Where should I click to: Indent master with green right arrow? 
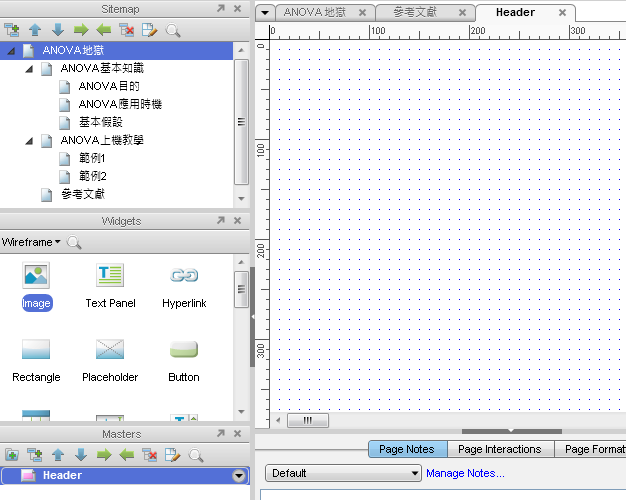[104, 455]
